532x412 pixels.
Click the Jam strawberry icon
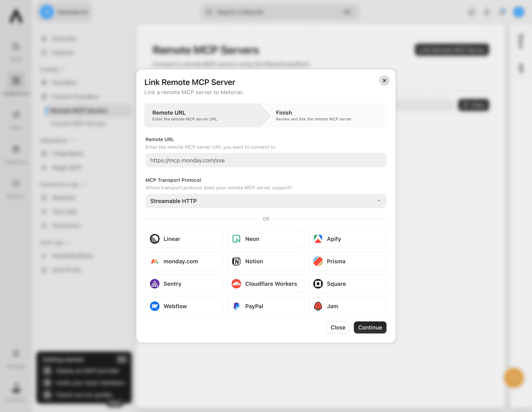(318, 306)
